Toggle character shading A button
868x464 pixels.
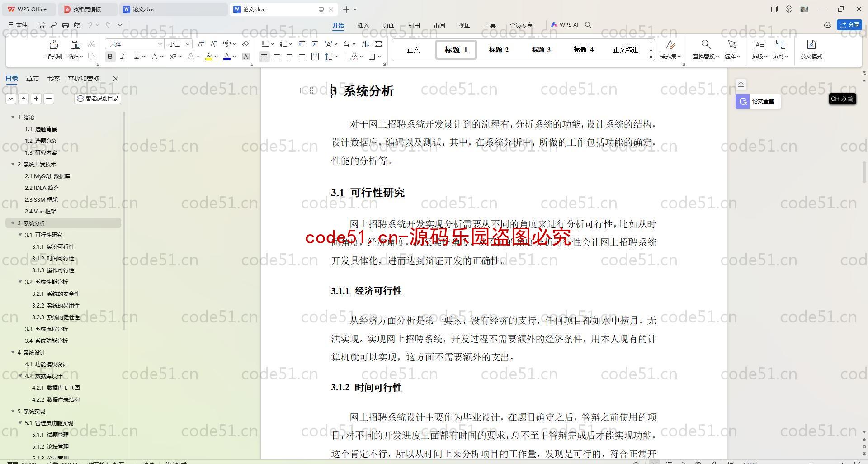pyautogui.click(x=246, y=57)
